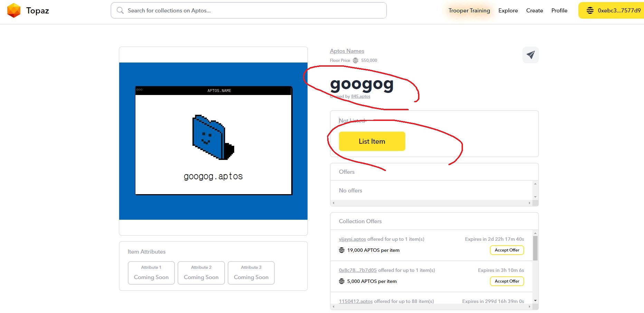Open the Profile menu item

pos(559,10)
